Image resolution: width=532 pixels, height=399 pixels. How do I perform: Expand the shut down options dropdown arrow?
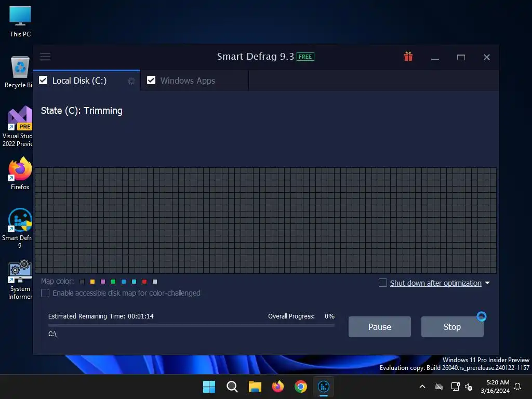487,283
